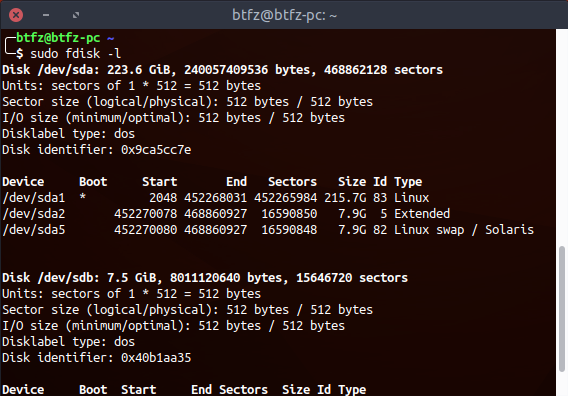Click the 215.7G size value
Image resolution: width=568 pixels, height=396 pixels.
click(x=345, y=198)
